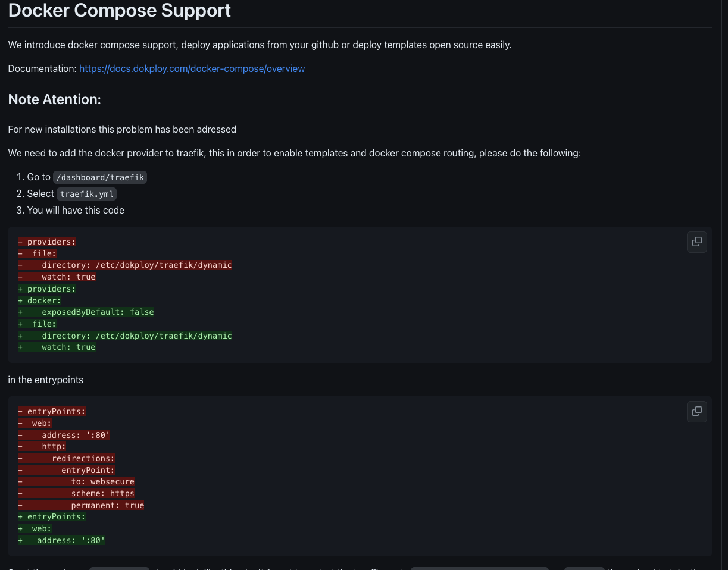728x570 pixels.
Task: Click the exposedByDefault: false line
Action: (x=98, y=312)
